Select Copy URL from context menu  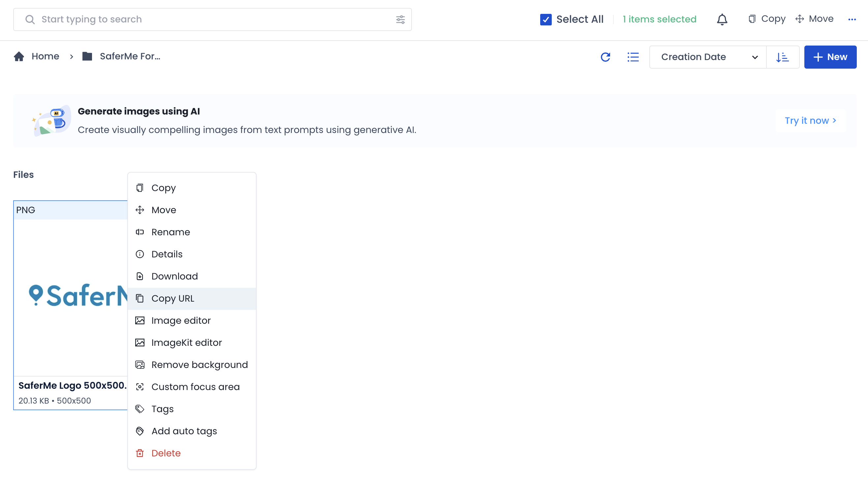coord(172,298)
